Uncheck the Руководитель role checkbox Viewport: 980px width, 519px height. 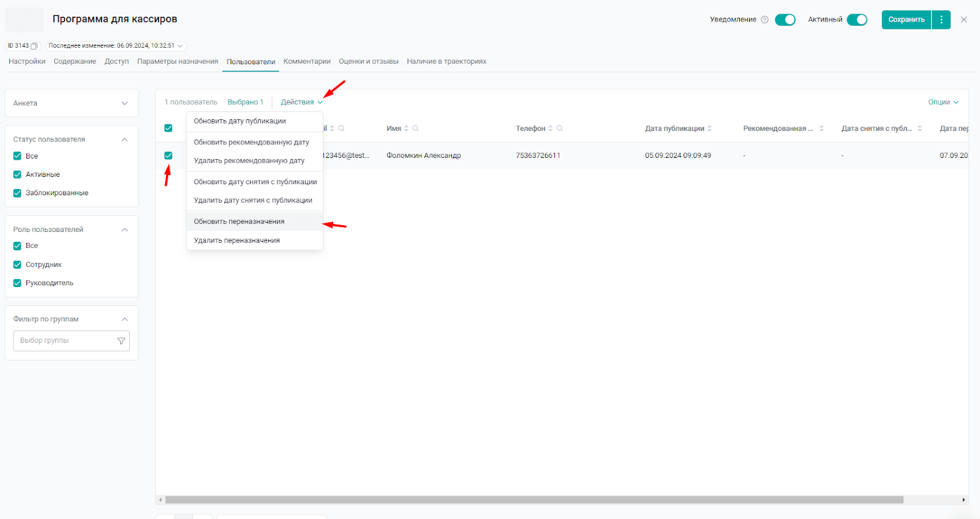(x=17, y=283)
